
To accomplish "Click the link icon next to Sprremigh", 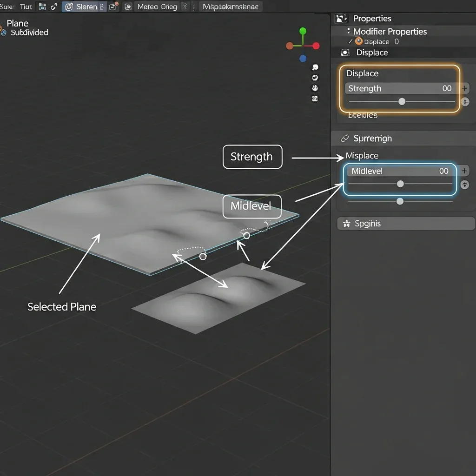I will 345,139.
